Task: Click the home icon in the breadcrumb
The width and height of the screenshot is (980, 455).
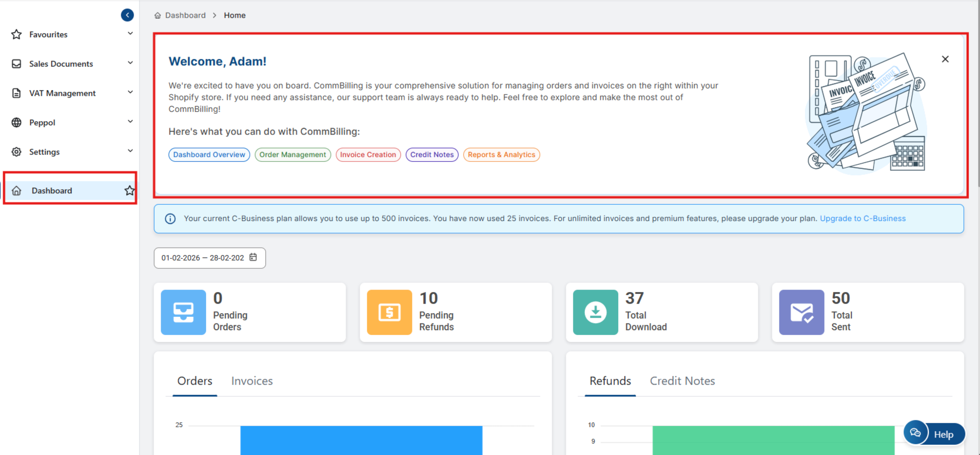Action: tap(157, 16)
